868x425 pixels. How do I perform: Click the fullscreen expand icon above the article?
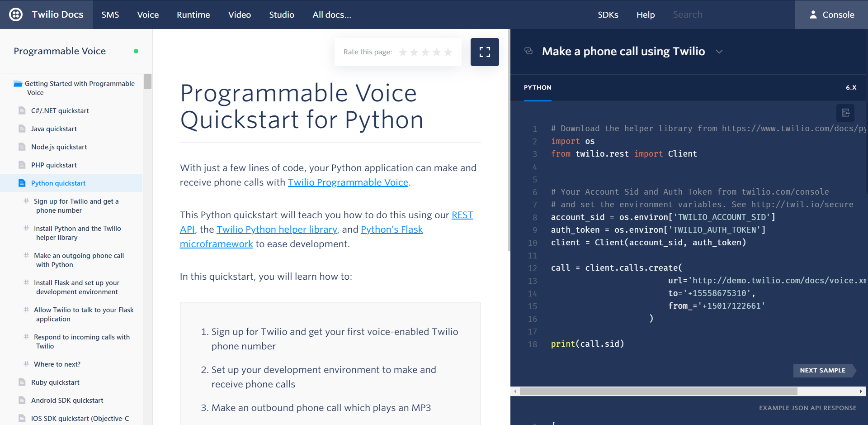(485, 52)
